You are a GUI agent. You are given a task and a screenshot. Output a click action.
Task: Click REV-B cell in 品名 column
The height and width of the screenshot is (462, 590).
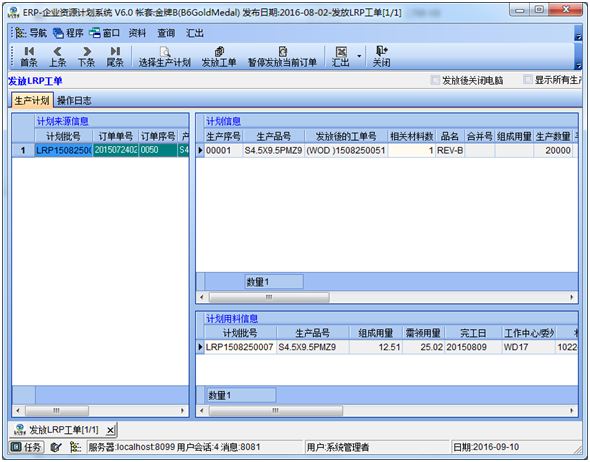(x=450, y=150)
